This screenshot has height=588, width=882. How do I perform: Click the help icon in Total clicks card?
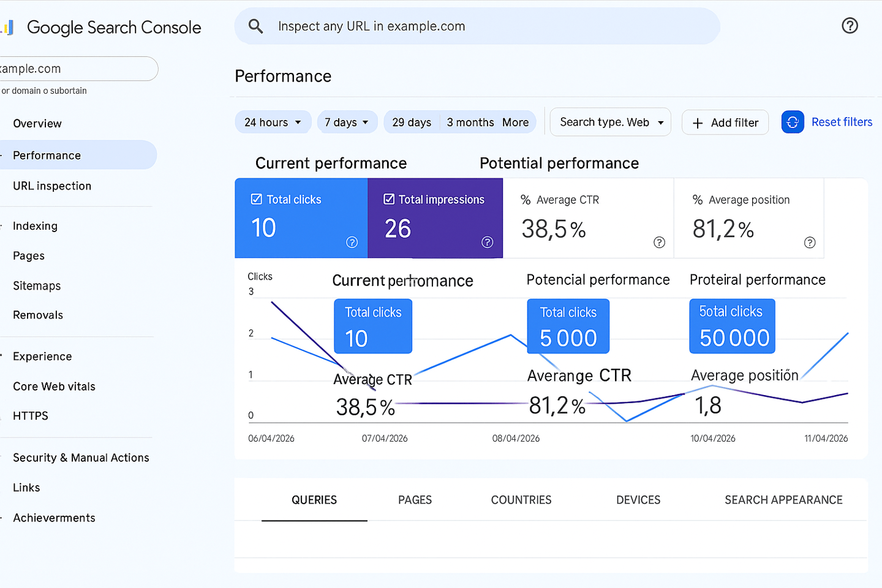(352, 242)
